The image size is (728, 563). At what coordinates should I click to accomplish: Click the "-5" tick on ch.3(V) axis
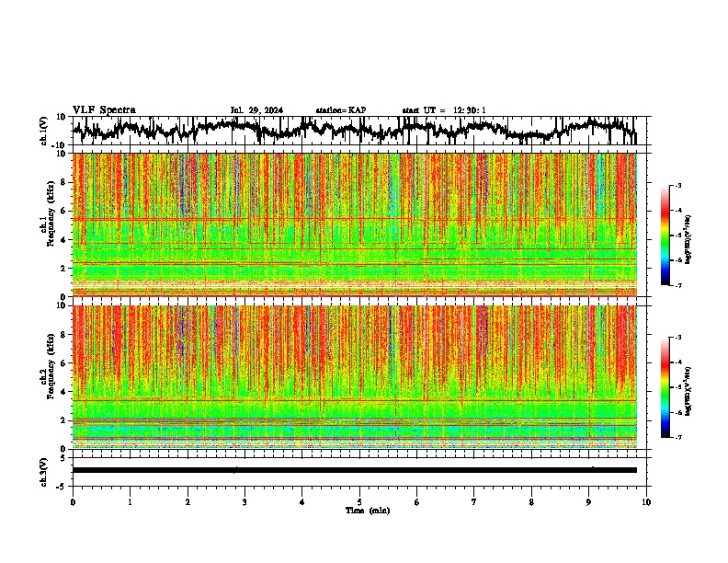63,487
